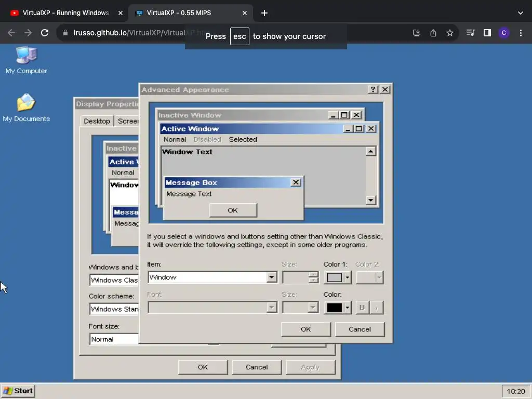Image resolution: width=532 pixels, height=399 pixels.
Task: Click Cancel in Display Properties window
Action: click(257, 367)
